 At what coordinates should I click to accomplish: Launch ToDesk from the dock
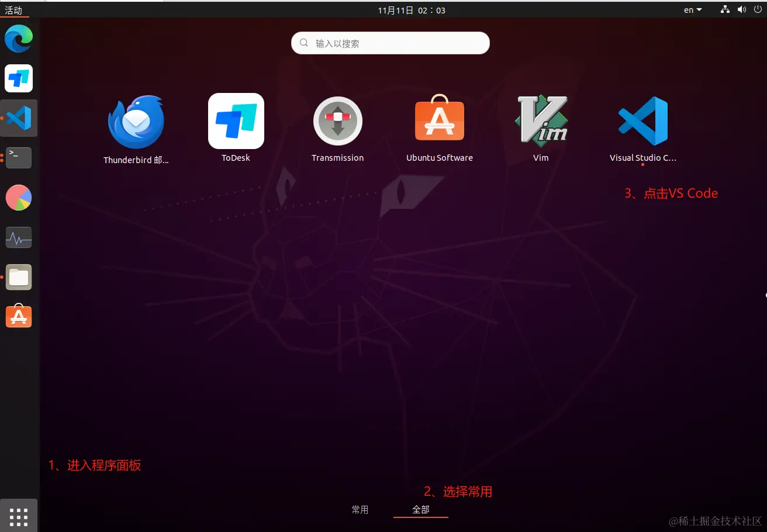coord(19,78)
